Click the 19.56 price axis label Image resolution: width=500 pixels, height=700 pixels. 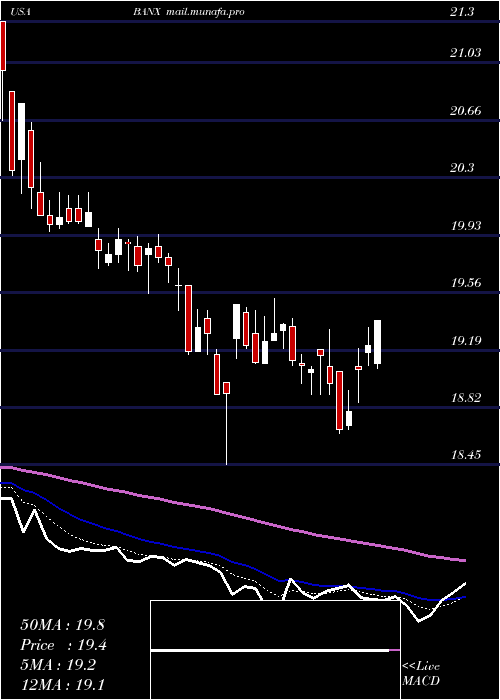coord(466,283)
